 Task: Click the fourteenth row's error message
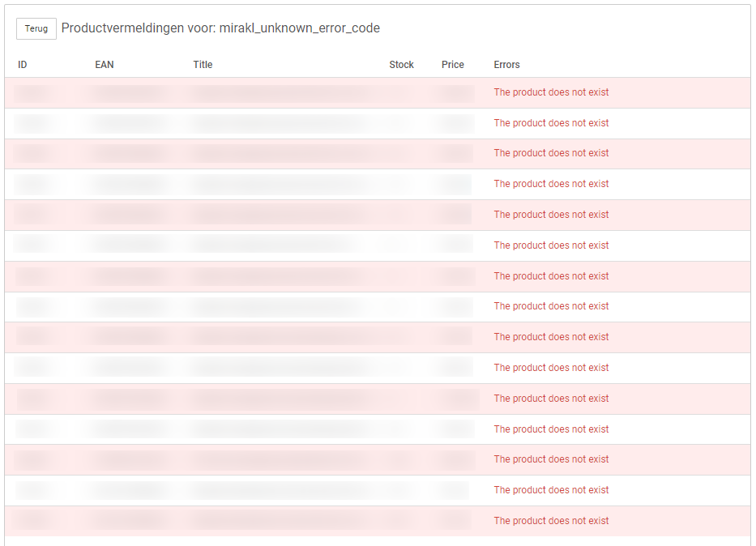[x=551, y=490]
